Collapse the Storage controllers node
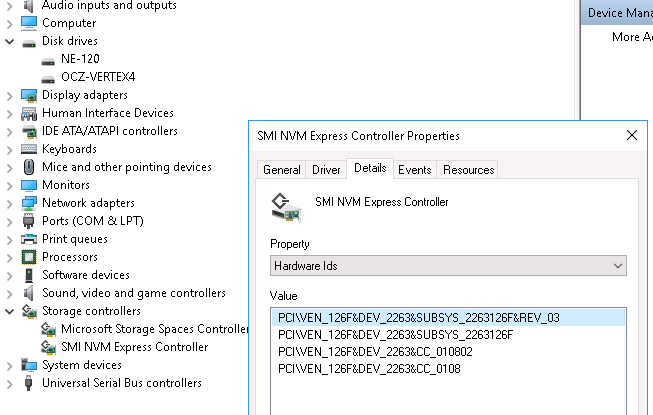 pos(10,311)
